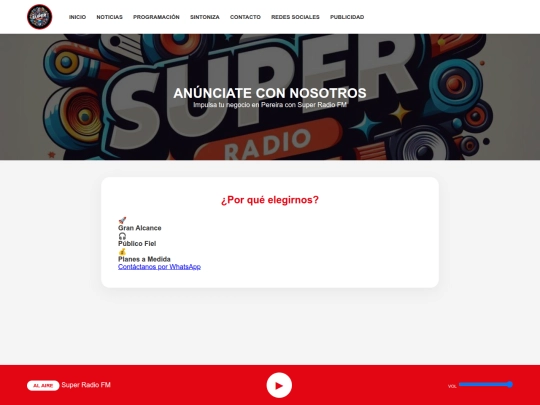The height and width of the screenshot is (405, 540).
Task: Open REDES SOCIALES in the navigation
Action: 295,17
